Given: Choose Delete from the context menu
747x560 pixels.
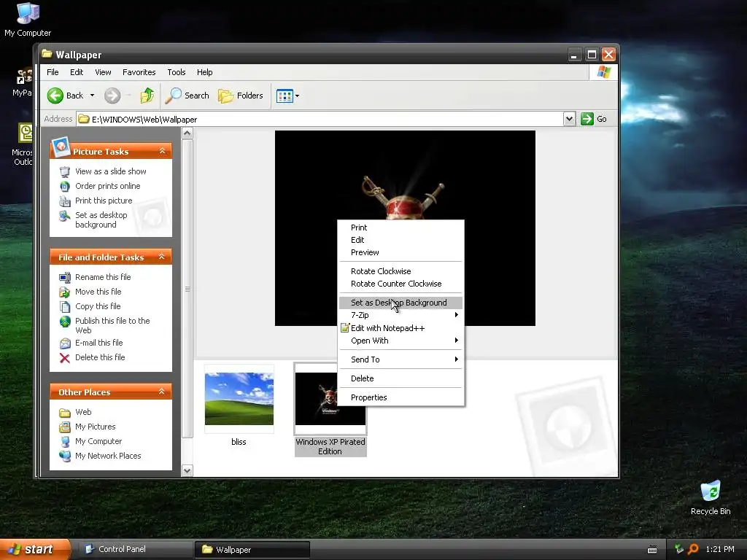Looking at the screenshot, I should (400, 378).
